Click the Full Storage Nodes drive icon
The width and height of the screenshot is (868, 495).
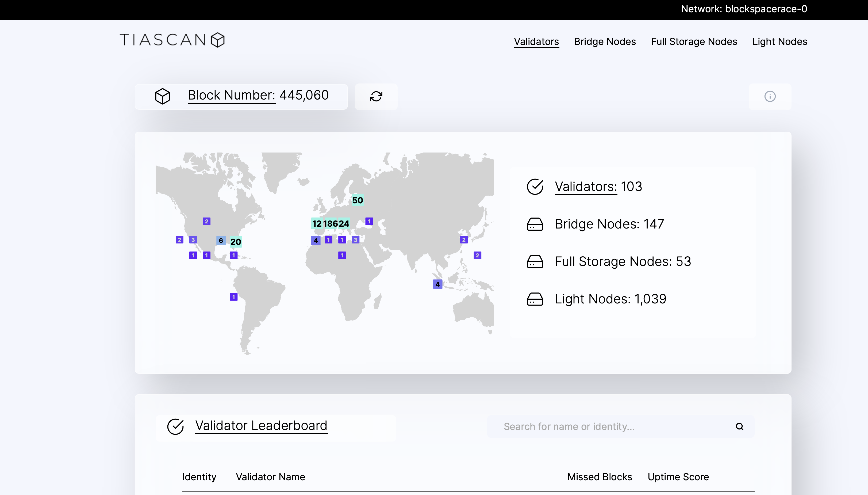(535, 262)
